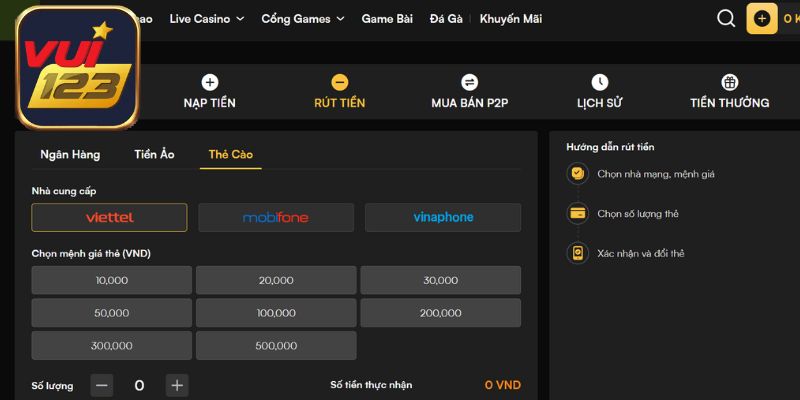The width and height of the screenshot is (800, 400).
Task: Switch to Tiền Ảo tab
Action: click(x=154, y=154)
